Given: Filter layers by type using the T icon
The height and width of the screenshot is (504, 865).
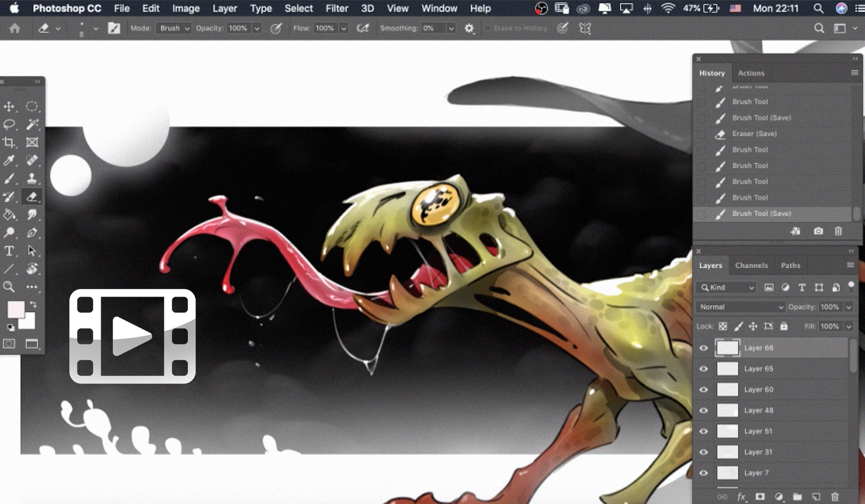Looking at the screenshot, I should [802, 287].
